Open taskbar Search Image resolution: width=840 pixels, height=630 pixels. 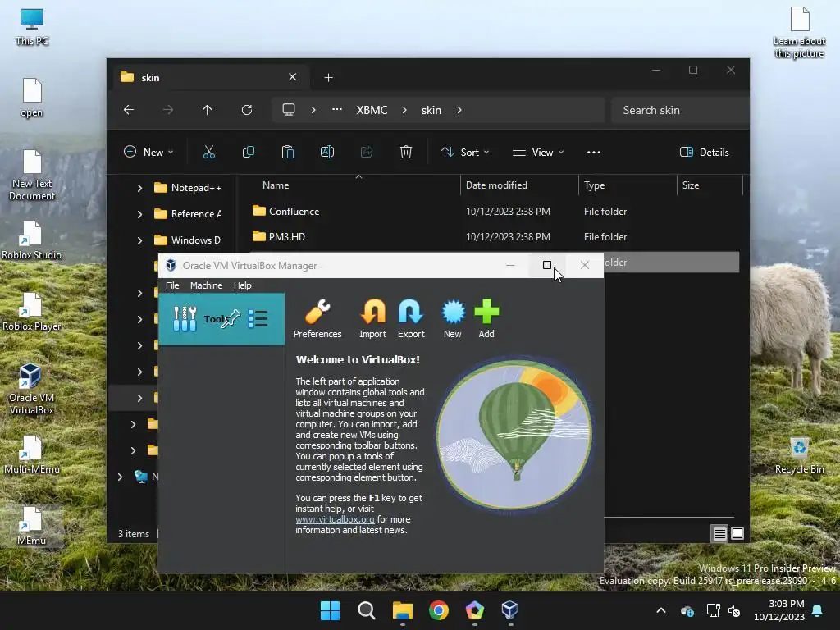pyautogui.click(x=367, y=610)
